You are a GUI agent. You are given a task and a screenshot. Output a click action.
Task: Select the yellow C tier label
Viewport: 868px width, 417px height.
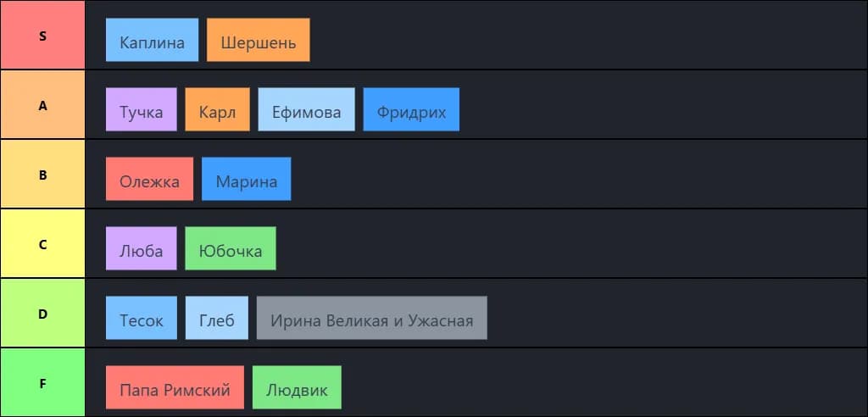42,243
